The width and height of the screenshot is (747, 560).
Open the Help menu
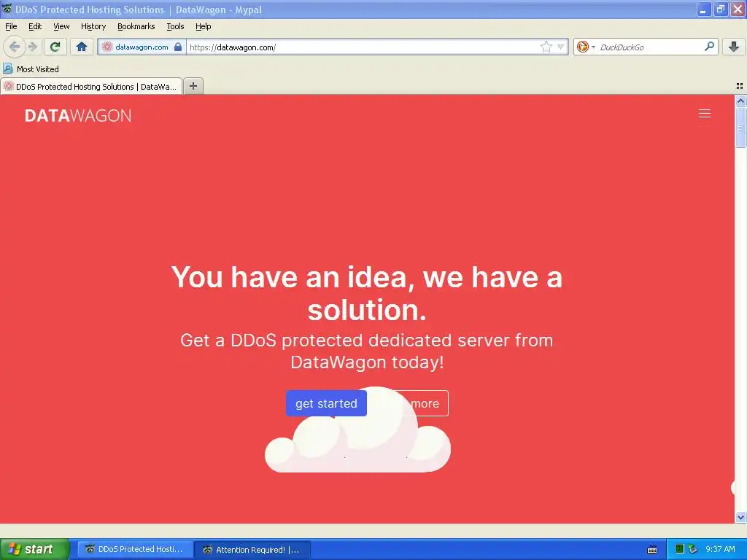(204, 26)
